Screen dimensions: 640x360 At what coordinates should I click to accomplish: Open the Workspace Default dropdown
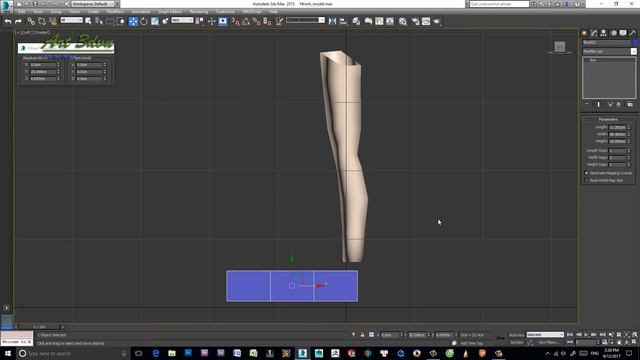pos(93,4)
